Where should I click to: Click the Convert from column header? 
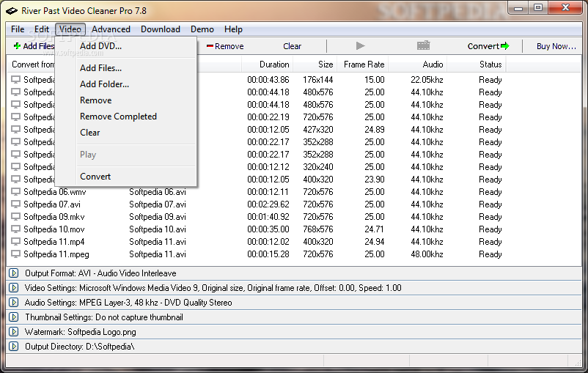click(33, 64)
